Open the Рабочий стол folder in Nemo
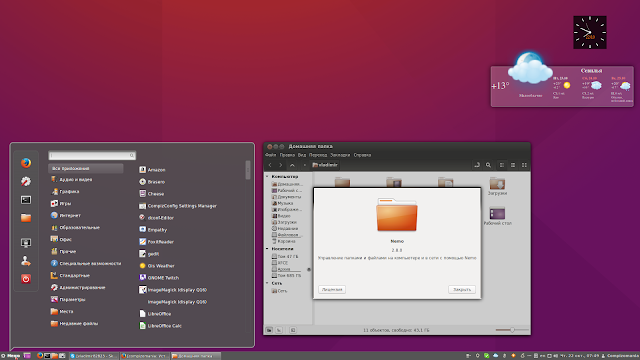The height and width of the screenshot is (360, 640). click(x=497, y=216)
